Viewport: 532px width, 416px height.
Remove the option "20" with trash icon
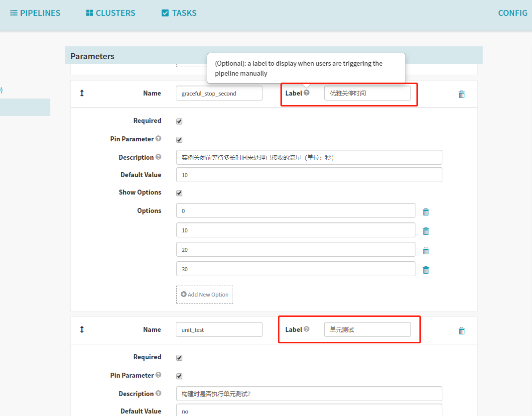click(x=426, y=250)
